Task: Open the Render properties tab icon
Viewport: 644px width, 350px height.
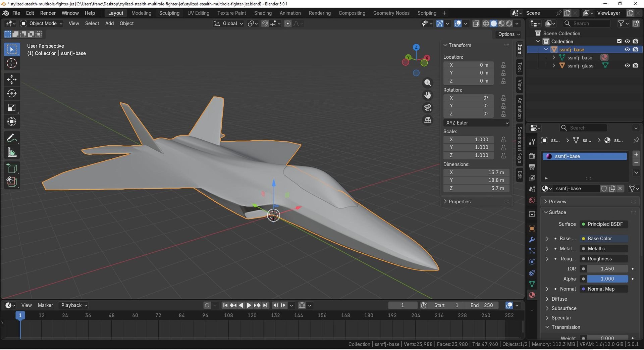Action: coord(532,156)
